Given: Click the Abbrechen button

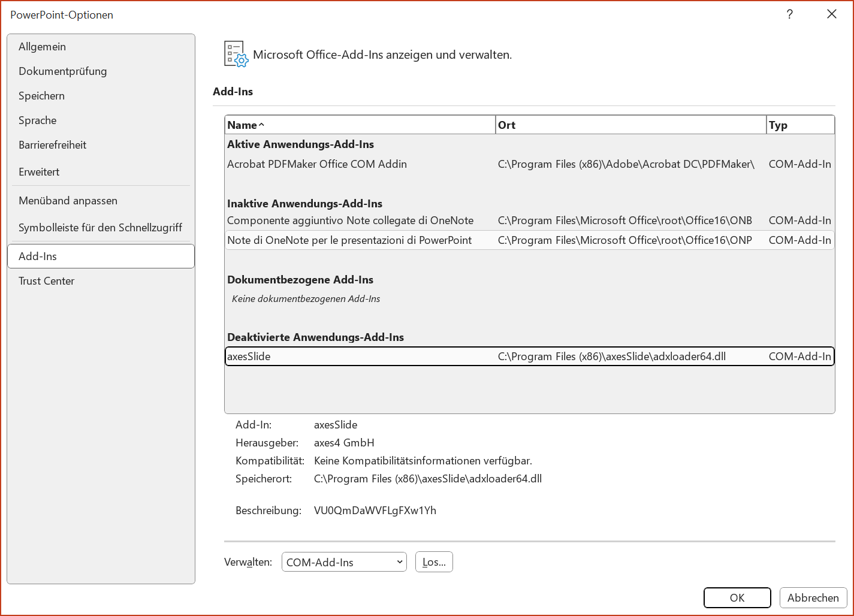Looking at the screenshot, I should click(813, 598).
